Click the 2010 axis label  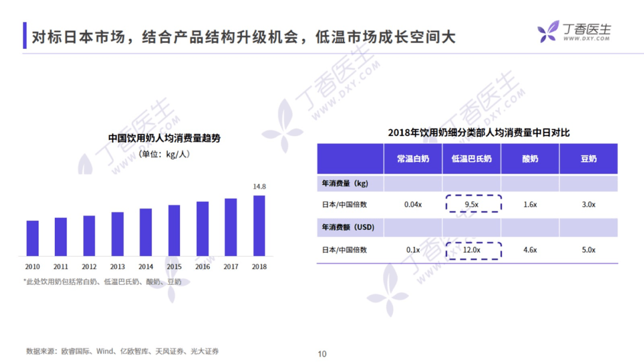tap(32, 267)
